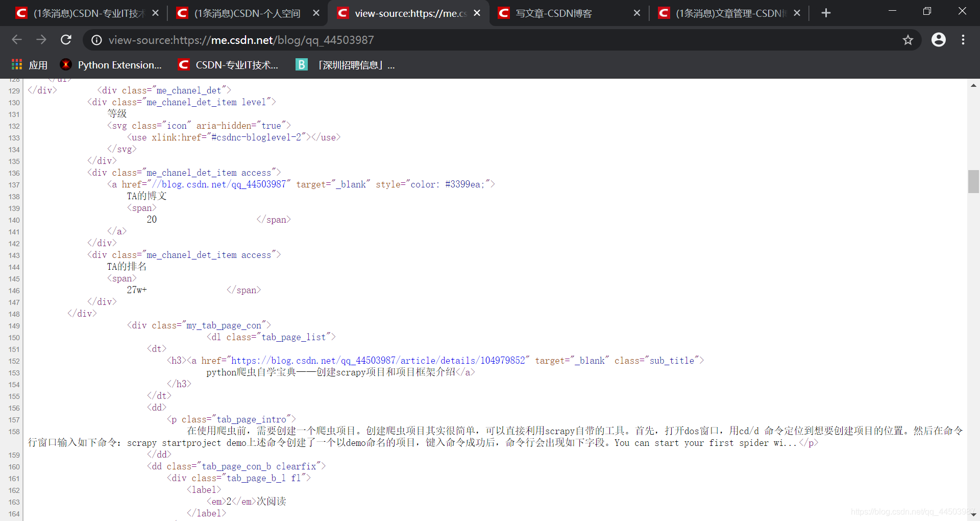Viewport: 980px width, 521px height.
Task: Click the vertical scrollbar thumb
Action: coord(973,181)
